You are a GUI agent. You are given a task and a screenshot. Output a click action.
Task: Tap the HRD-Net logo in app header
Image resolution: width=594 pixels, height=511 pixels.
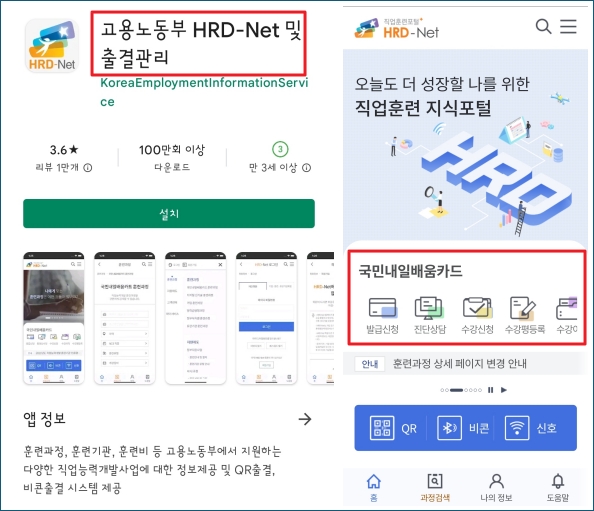tap(397, 28)
